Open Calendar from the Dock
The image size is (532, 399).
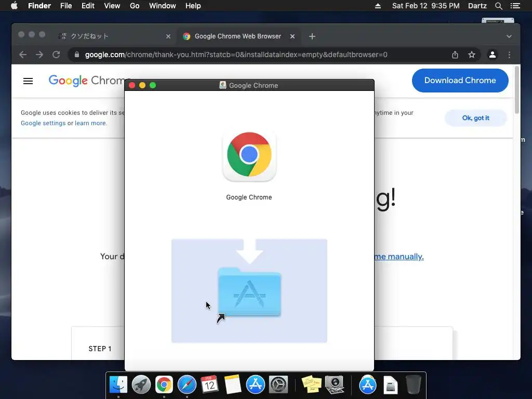210,385
